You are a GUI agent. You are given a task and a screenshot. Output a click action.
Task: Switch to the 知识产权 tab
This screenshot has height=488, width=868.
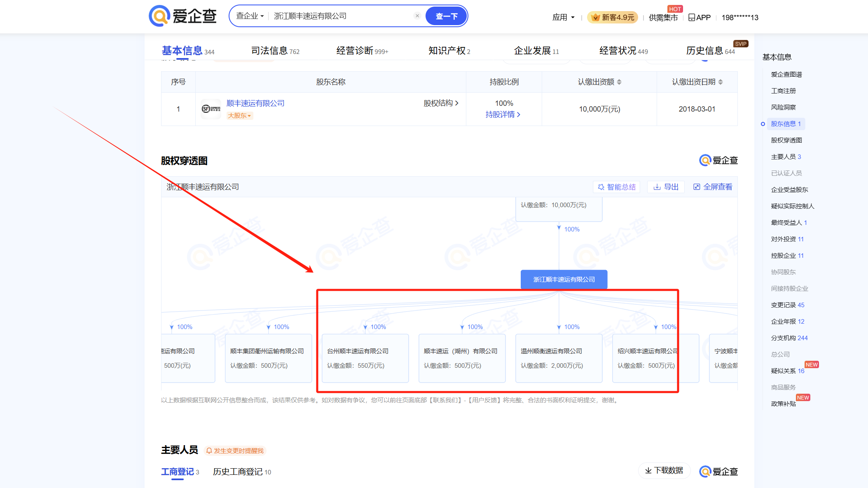tap(449, 51)
